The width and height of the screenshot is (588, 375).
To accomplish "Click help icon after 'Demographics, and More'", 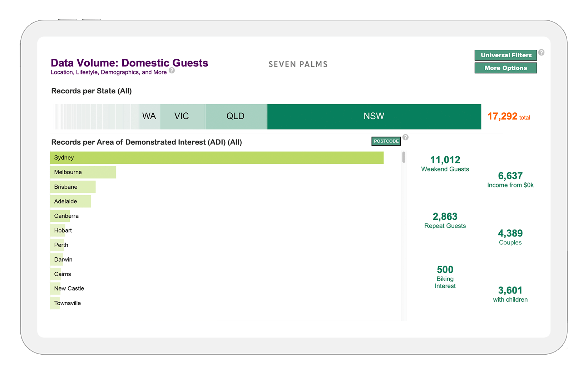I will click(x=172, y=70).
